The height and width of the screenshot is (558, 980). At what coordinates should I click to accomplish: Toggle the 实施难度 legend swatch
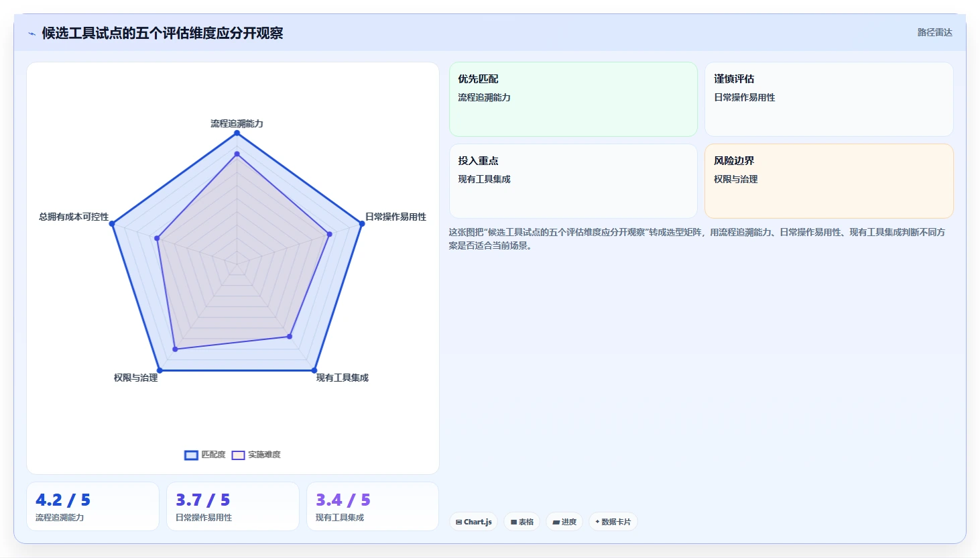(x=238, y=455)
